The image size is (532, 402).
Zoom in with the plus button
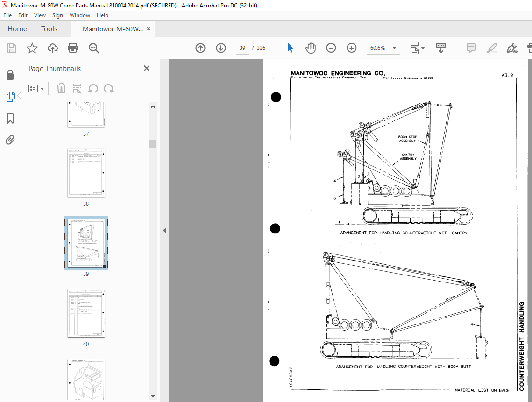352,48
